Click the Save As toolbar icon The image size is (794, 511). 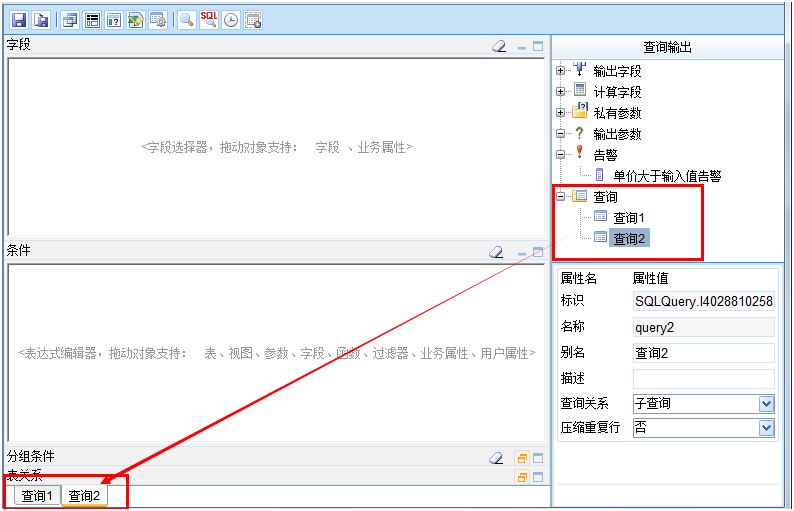tap(41, 20)
